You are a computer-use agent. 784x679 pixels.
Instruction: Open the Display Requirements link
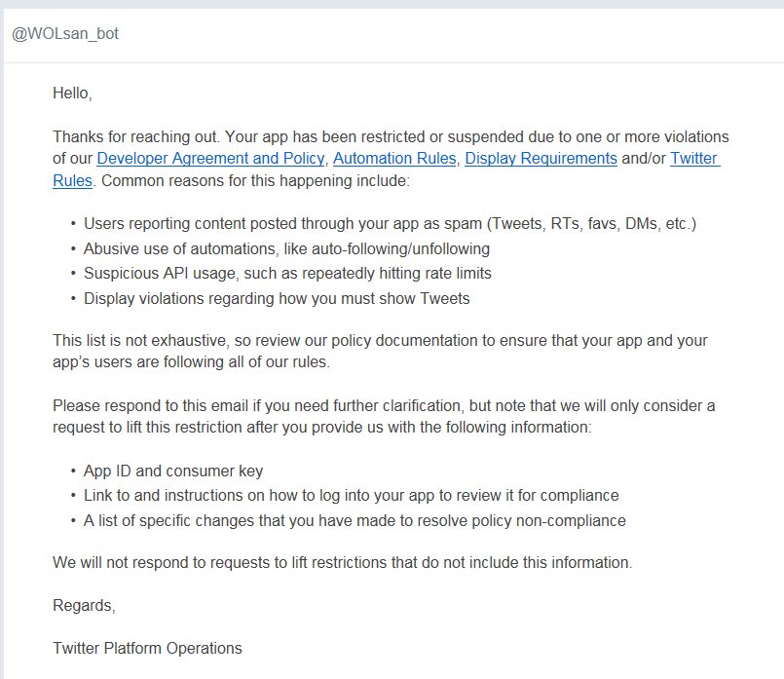coord(541,158)
